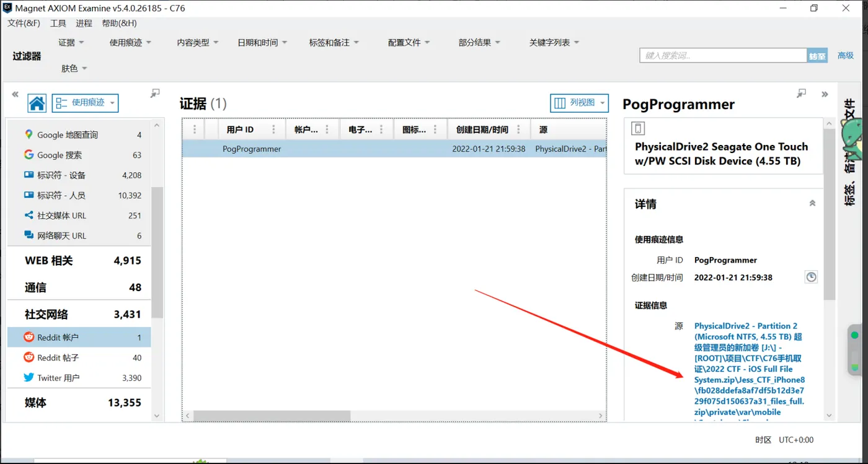The width and height of the screenshot is (868, 464).
Task: Open the 肤色 filter dropdown
Action: 74,68
